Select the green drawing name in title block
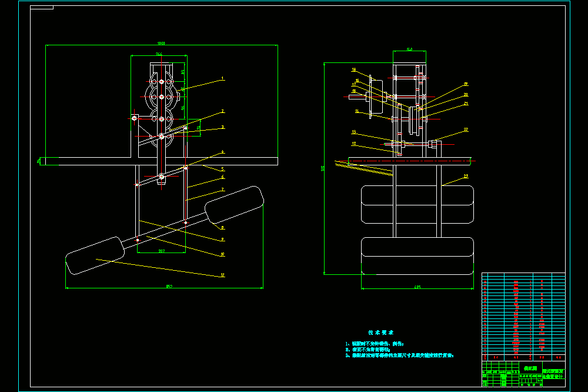Screen dimensions: 588x392 [x=530, y=368]
